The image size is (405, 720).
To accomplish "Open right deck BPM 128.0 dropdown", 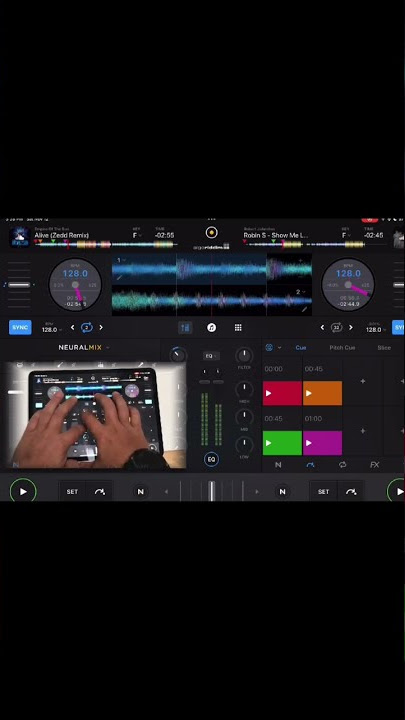I will click(376, 328).
